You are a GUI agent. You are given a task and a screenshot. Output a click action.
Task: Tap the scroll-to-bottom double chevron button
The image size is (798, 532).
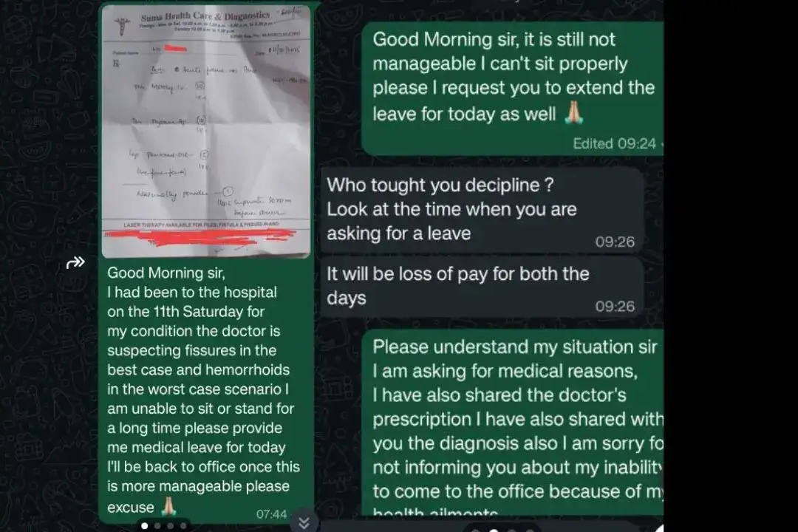(304, 523)
